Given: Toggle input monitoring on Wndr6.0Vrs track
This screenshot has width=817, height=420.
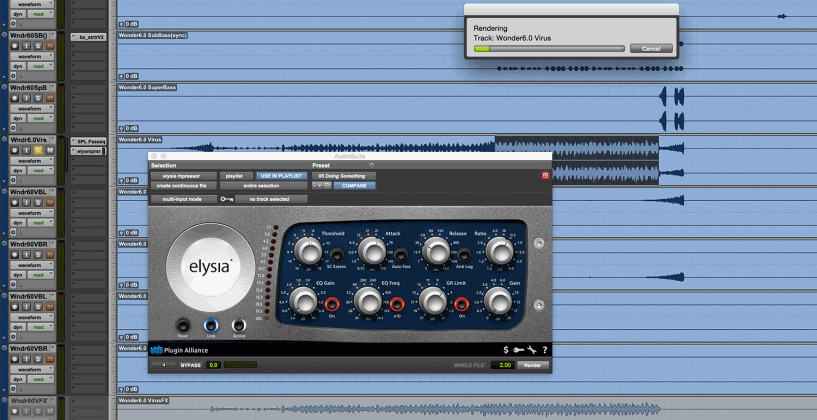Looking at the screenshot, I should tap(26, 150).
